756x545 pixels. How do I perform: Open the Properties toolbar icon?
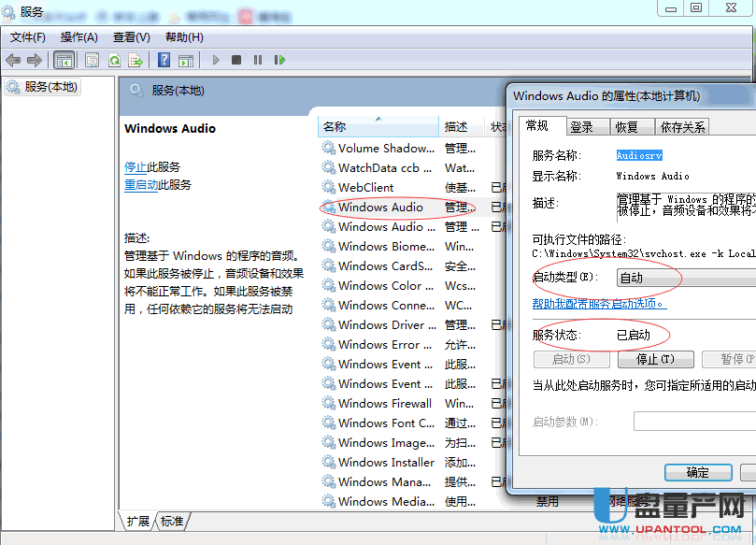(93, 60)
